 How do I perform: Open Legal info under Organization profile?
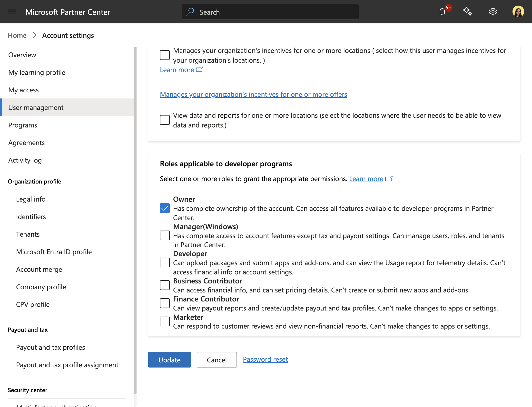point(31,199)
